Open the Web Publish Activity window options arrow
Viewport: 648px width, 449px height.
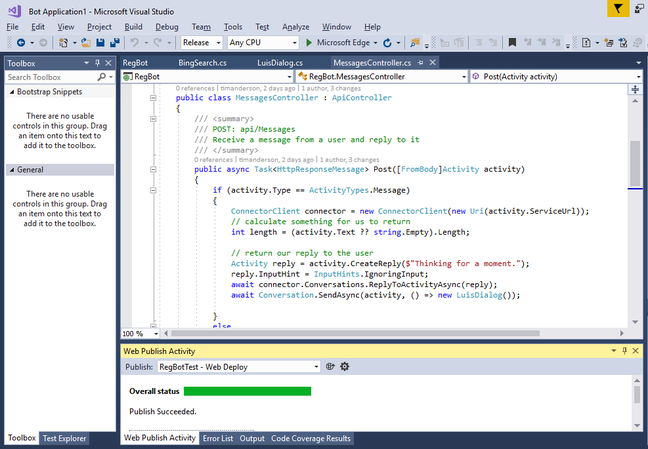point(614,351)
